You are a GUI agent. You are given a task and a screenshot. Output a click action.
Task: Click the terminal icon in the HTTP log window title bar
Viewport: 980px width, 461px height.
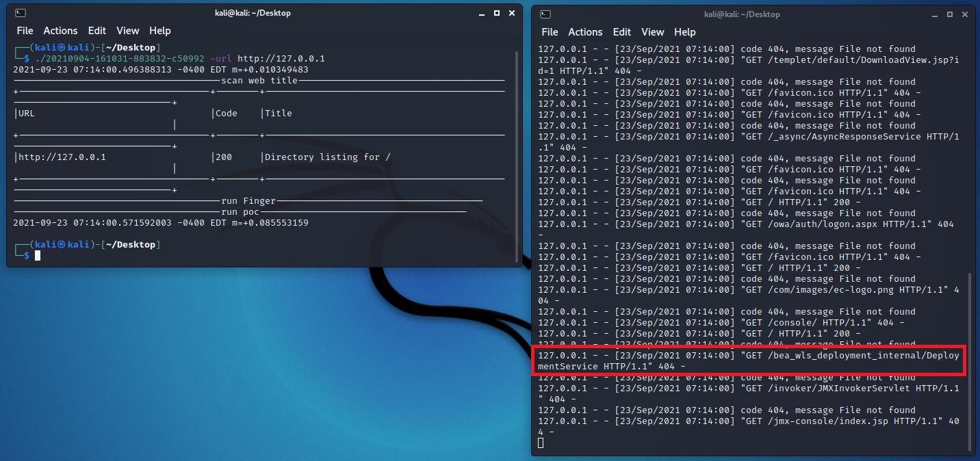[x=545, y=14]
